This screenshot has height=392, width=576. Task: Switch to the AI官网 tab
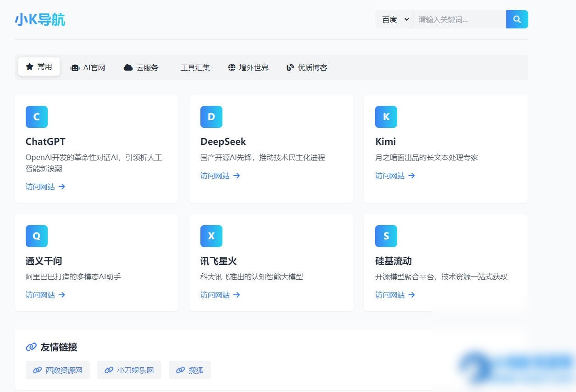click(x=88, y=67)
